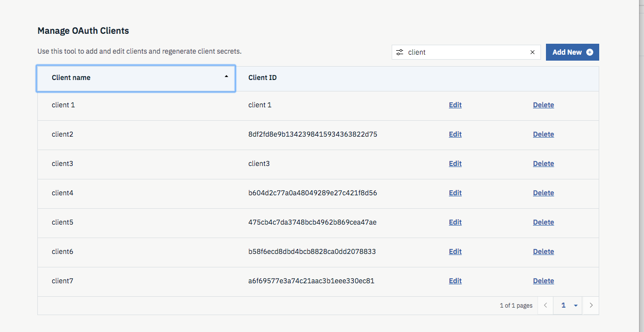The image size is (644, 332).
Task: Edit client3
Action: click(454, 163)
